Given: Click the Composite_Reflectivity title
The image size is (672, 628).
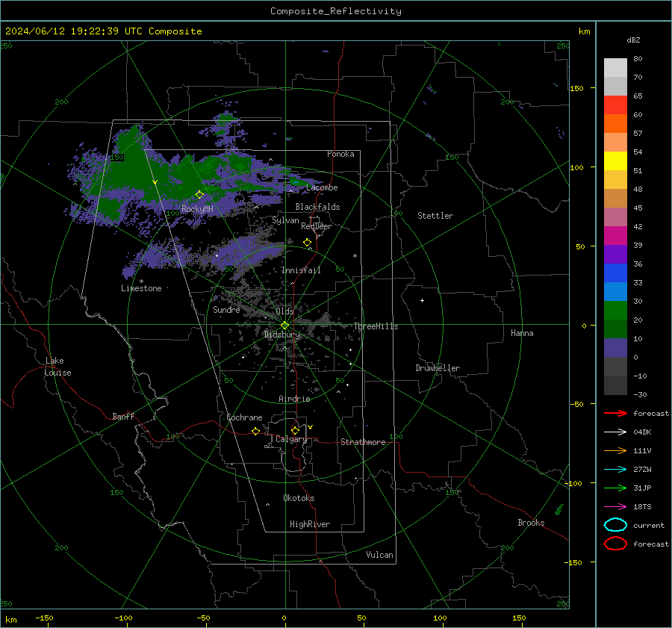Looking at the screenshot, I should [x=336, y=11].
